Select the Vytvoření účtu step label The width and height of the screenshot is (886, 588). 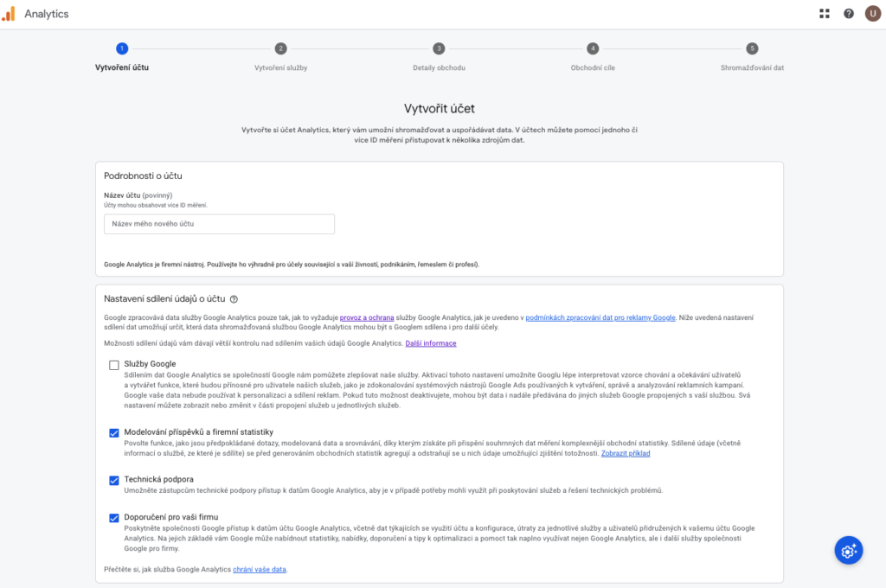point(121,67)
